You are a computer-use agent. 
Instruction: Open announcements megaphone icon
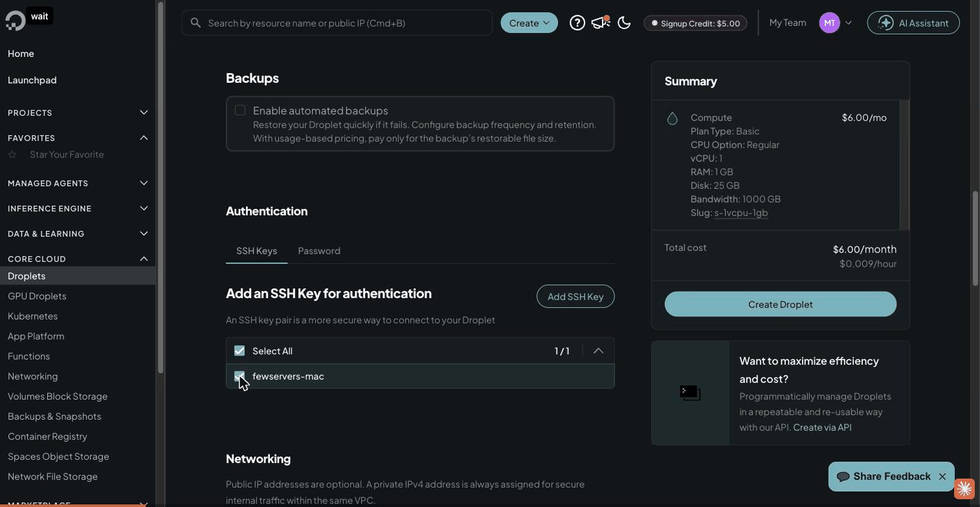coord(601,23)
